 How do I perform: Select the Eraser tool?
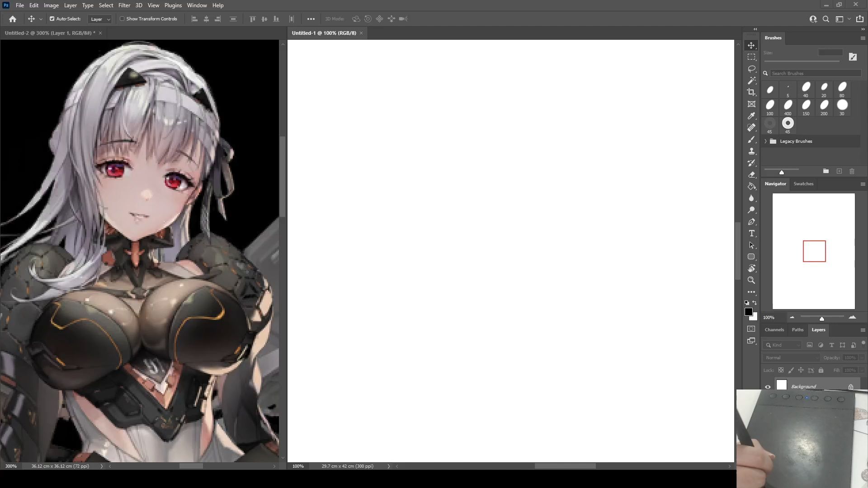pos(751,174)
